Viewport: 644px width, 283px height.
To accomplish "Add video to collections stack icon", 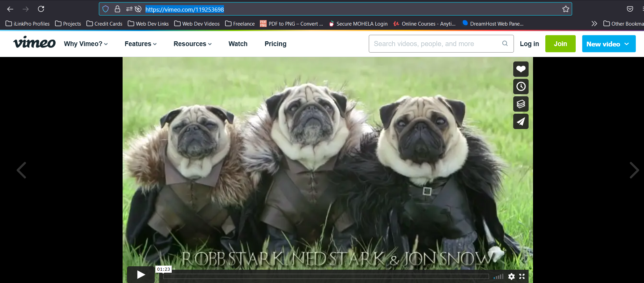I will 521,104.
